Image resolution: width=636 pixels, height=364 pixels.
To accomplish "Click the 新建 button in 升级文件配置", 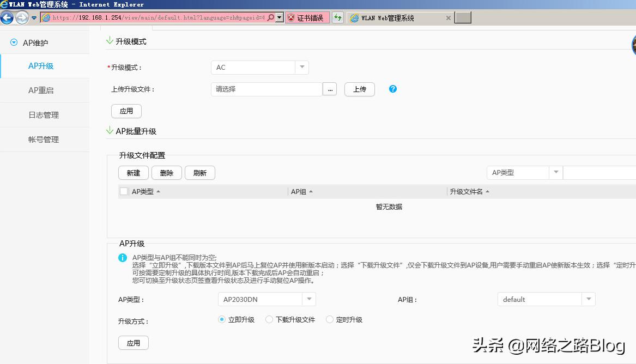I will click(133, 173).
